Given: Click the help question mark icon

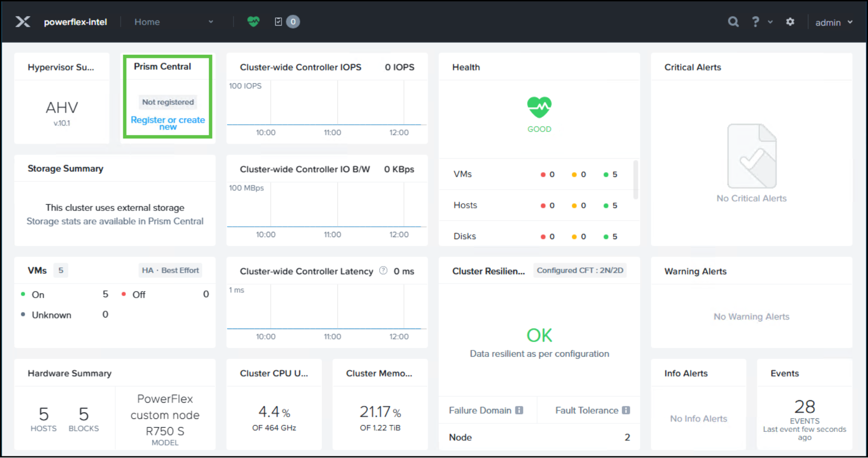Looking at the screenshot, I should pyautogui.click(x=755, y=21).
